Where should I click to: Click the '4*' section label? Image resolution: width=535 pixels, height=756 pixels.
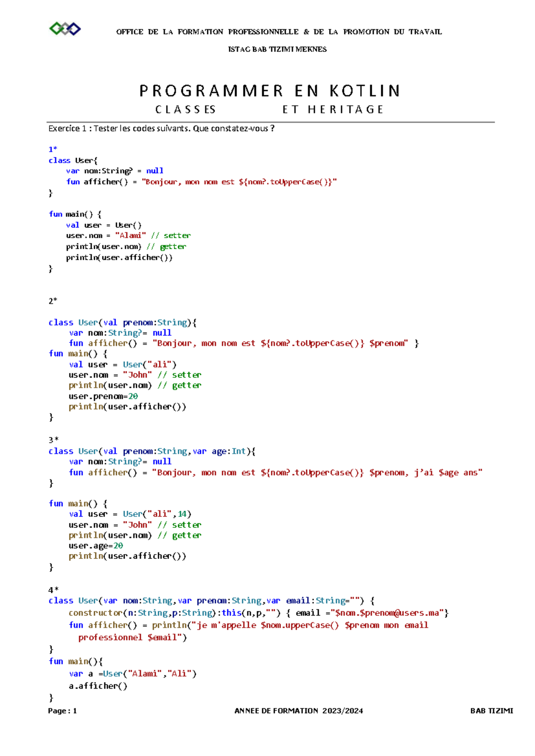(53, 590)
